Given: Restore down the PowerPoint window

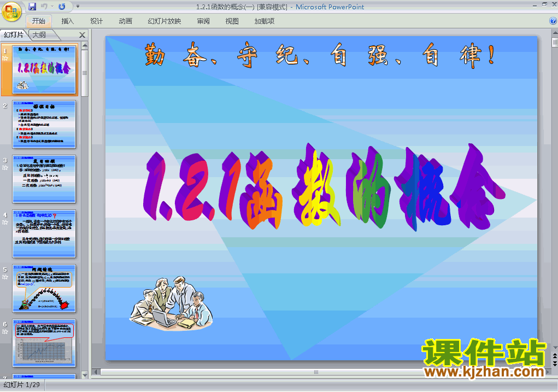Looking at the screenshot, I should (x=544, y=5).
